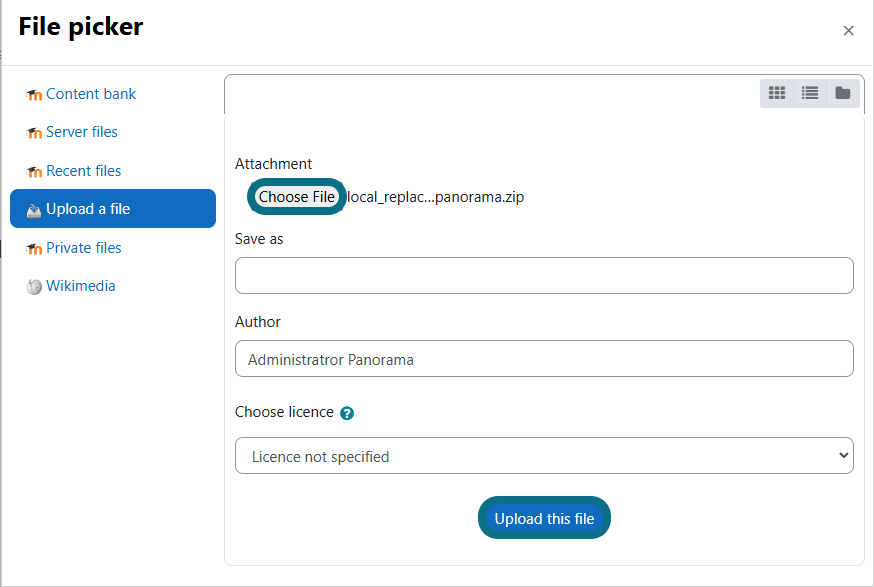Switch to folder tree view

pyautogui.click(x=842, y=93)
